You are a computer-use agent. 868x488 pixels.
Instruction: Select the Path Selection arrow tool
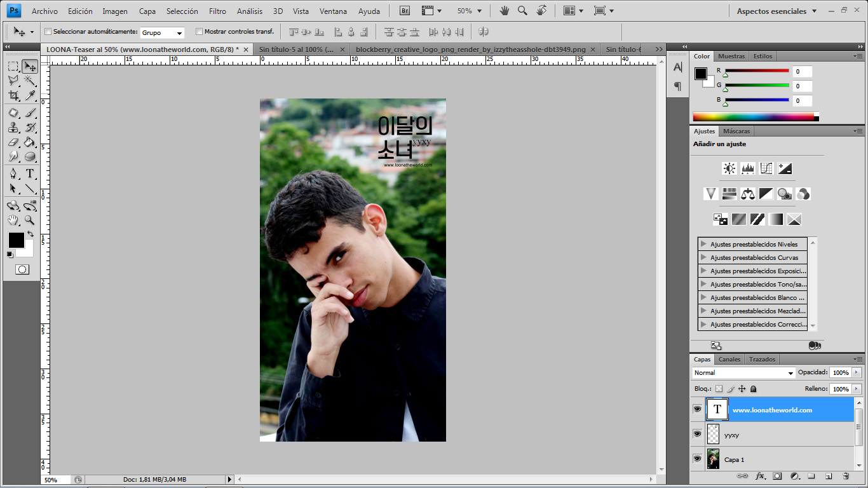click(13, 188)
